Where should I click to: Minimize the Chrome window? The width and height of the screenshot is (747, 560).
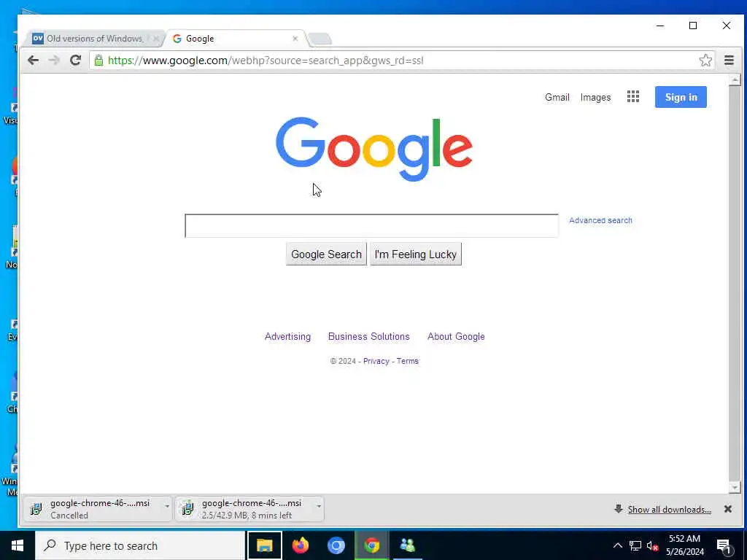click(659, 26)
